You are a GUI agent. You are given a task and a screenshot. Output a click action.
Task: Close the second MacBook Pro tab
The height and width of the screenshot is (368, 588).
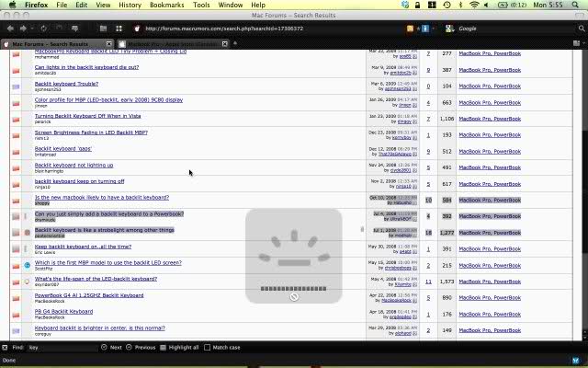pos(224,44)
